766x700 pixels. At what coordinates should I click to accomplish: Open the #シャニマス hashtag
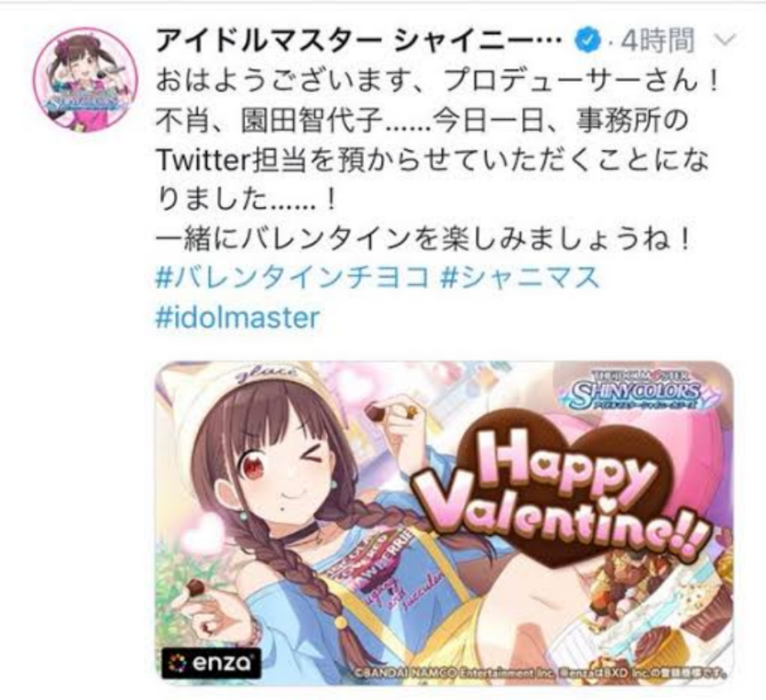pos(520,278)
